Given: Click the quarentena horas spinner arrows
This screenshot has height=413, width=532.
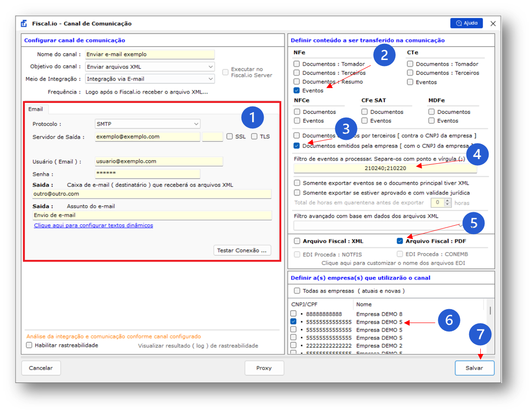Looking at the screenshot, I should [x=447, y=203].
